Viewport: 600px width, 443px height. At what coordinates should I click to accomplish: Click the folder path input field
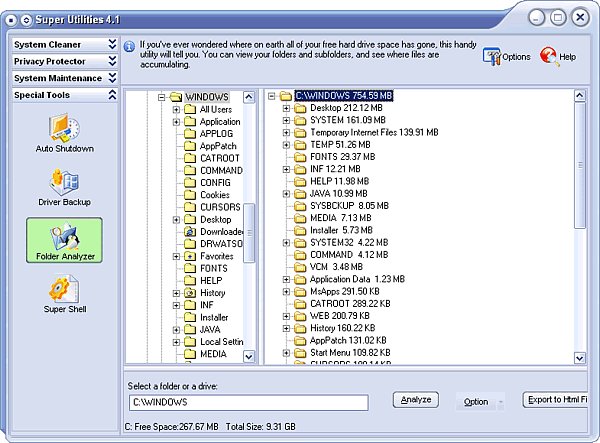(249, 402)
